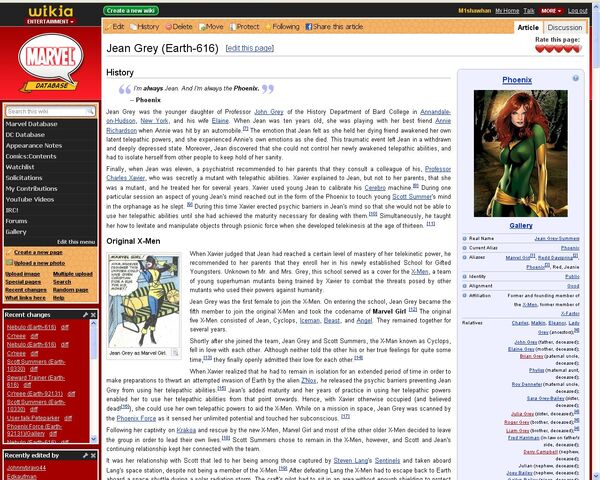Click the M1shawhan username link

click(474, 11)
